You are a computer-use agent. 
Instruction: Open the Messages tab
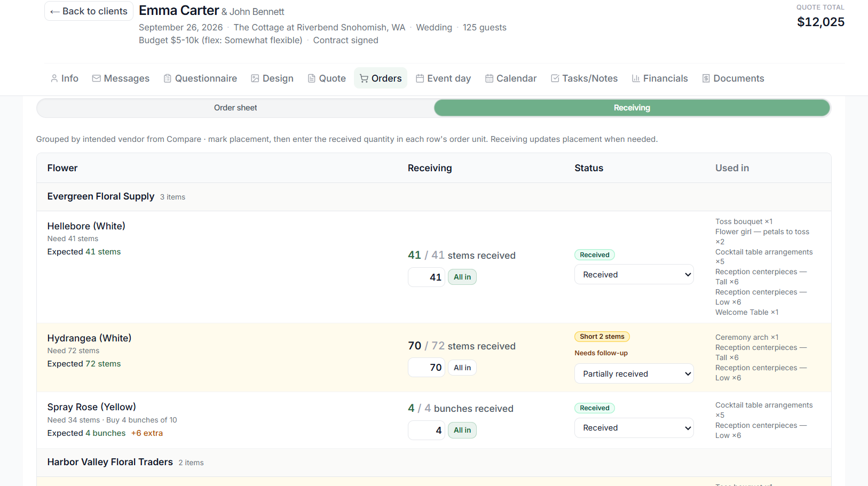[x=121, y=78]
